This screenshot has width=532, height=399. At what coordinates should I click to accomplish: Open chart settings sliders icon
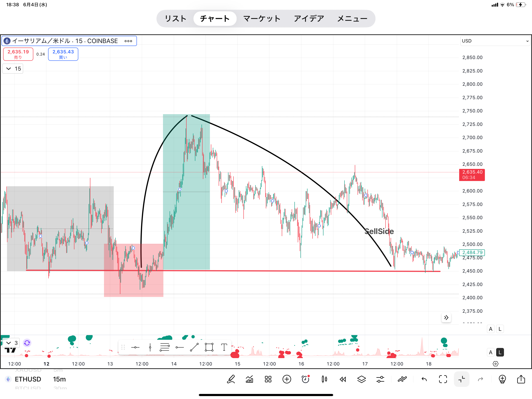point(380,379)
